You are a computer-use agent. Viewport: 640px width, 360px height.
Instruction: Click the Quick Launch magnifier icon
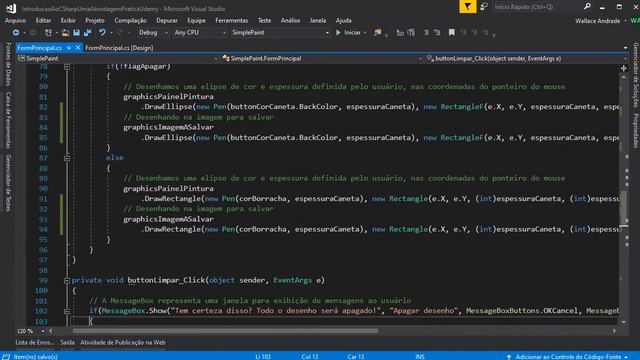(587, 7)
